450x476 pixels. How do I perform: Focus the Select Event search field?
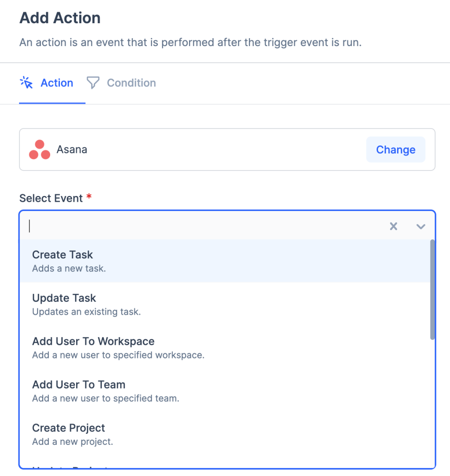point(204,226)
